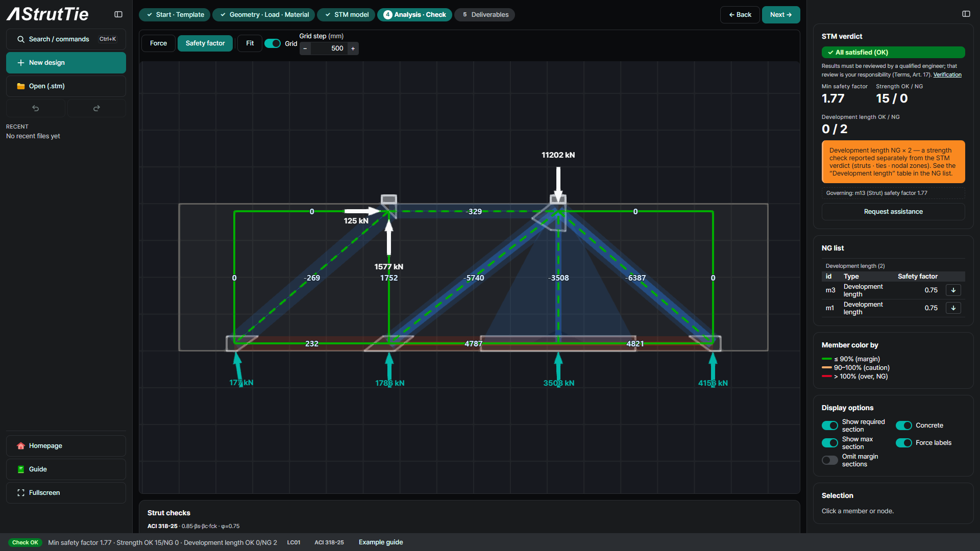Select the Force view button

click(x=158, y=43)
